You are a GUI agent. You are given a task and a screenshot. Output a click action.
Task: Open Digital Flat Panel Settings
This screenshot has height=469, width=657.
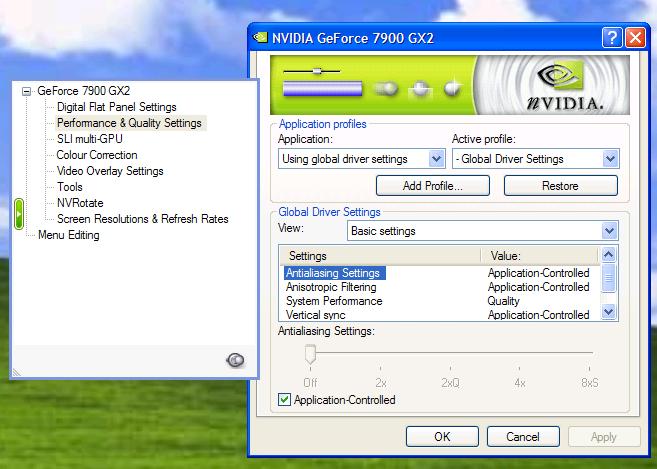pos(116,107)
